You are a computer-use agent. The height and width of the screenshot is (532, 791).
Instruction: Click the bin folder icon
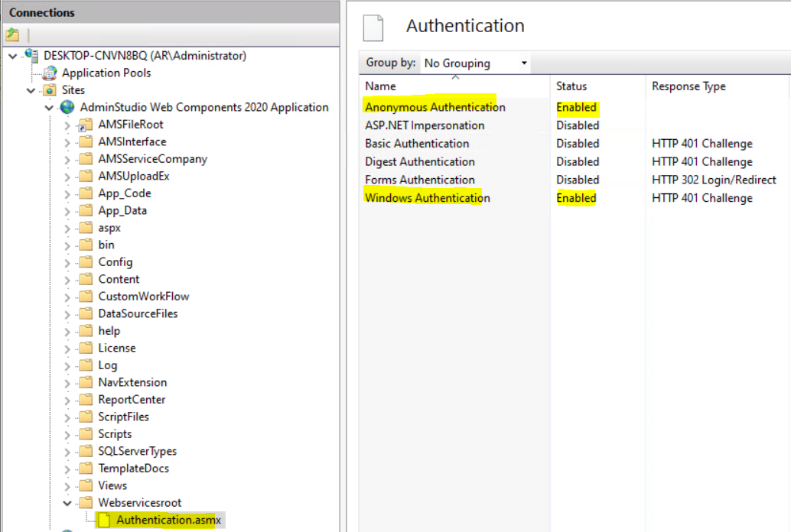[86, 244]
